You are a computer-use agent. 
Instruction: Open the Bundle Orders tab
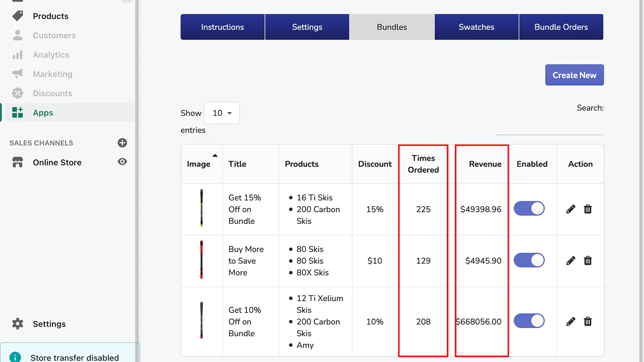(561, 27)
